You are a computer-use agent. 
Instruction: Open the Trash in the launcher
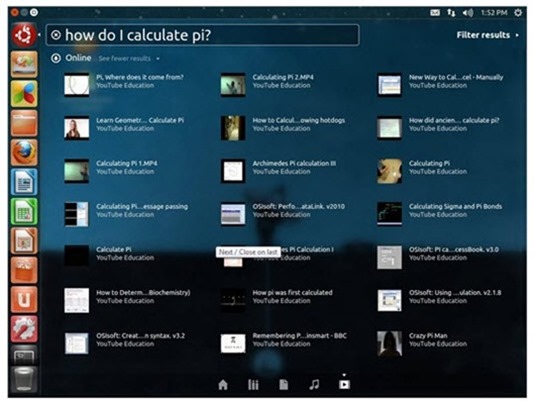point(24,379)
